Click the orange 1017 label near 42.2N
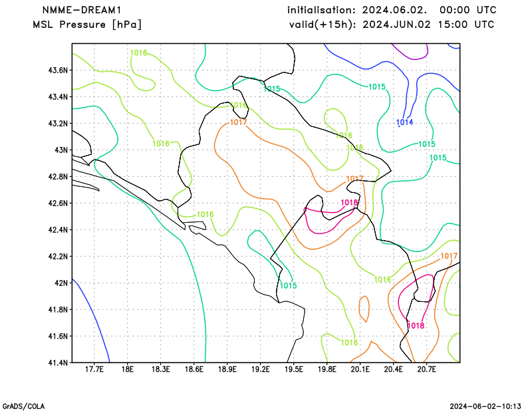Screen dimensions: 532x411 tap(449, 256)
